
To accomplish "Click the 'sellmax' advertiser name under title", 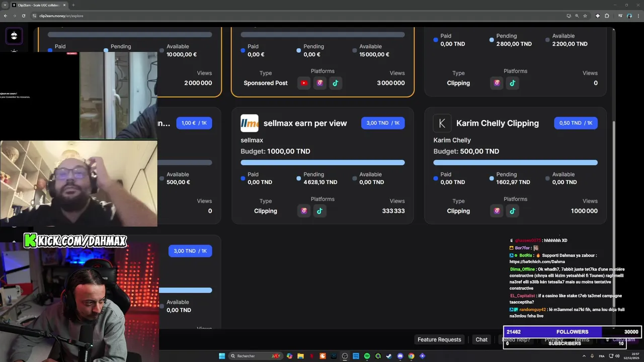I will pyautogui.click(x=252, y=140).
